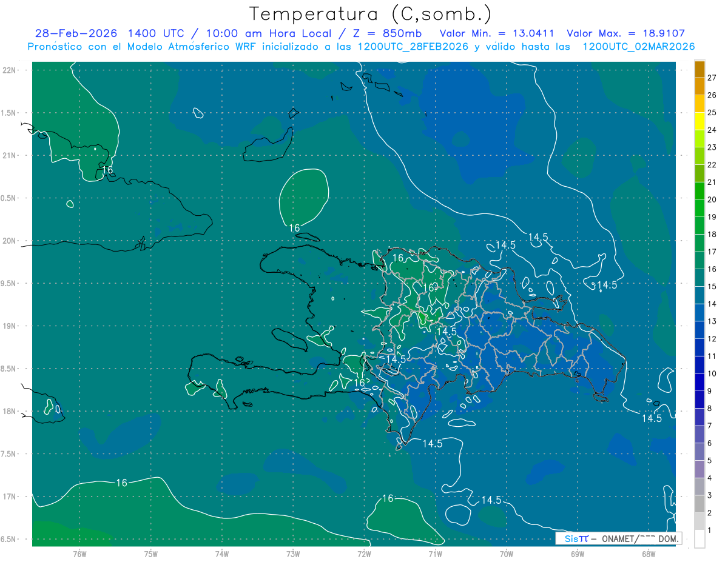Click the 14.5 contour label just south of Hispaniola
The height and width of the screenshot is (562, 728).
[x=432, y=444]
